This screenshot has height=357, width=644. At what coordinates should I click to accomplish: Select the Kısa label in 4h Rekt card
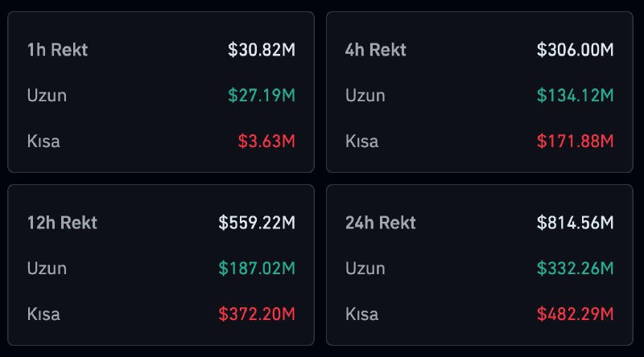[362, 142]
